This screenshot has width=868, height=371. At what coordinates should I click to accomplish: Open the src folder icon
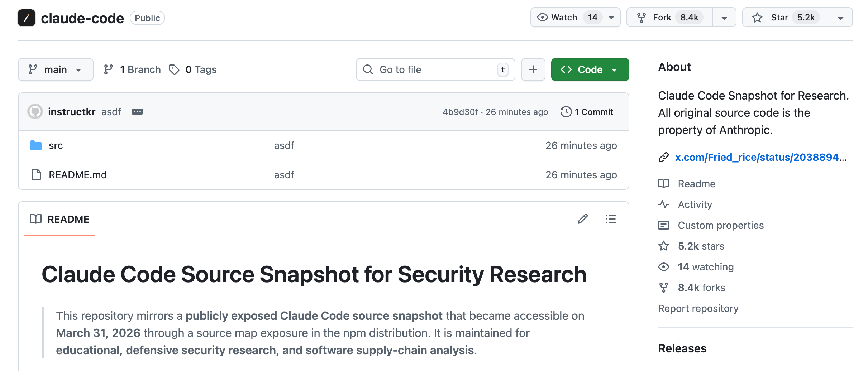[x=36, y=145]
